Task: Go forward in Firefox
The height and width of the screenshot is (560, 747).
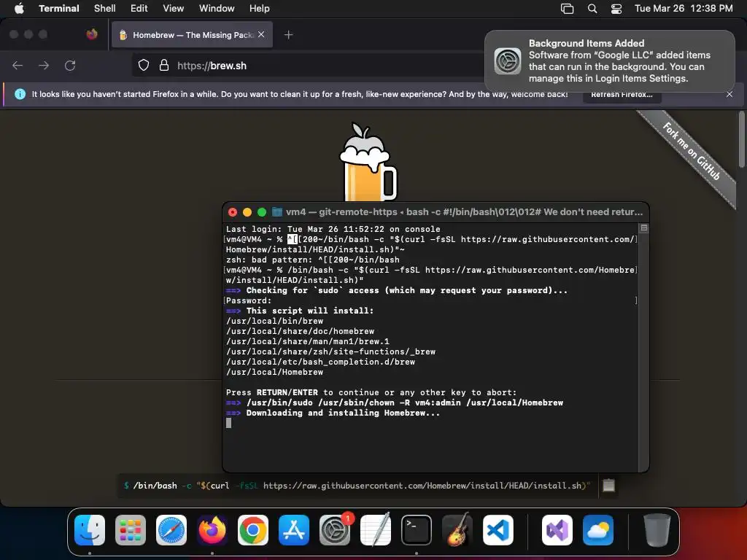Action: [44, 65]
